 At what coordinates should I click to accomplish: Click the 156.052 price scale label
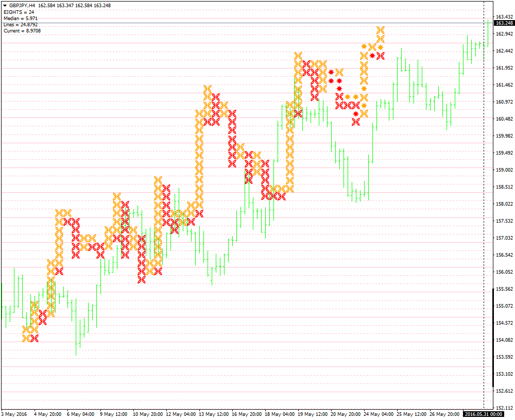point(504,272)
